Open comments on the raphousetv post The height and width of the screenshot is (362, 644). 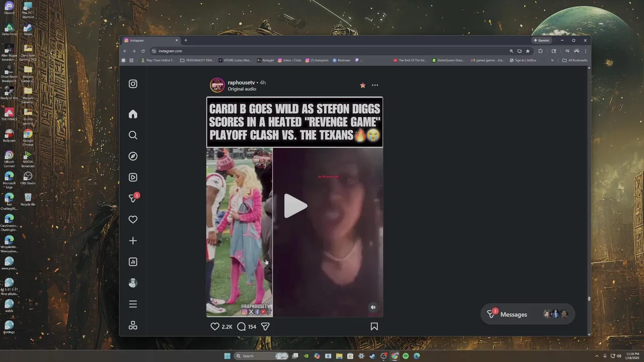click(242, 326)
